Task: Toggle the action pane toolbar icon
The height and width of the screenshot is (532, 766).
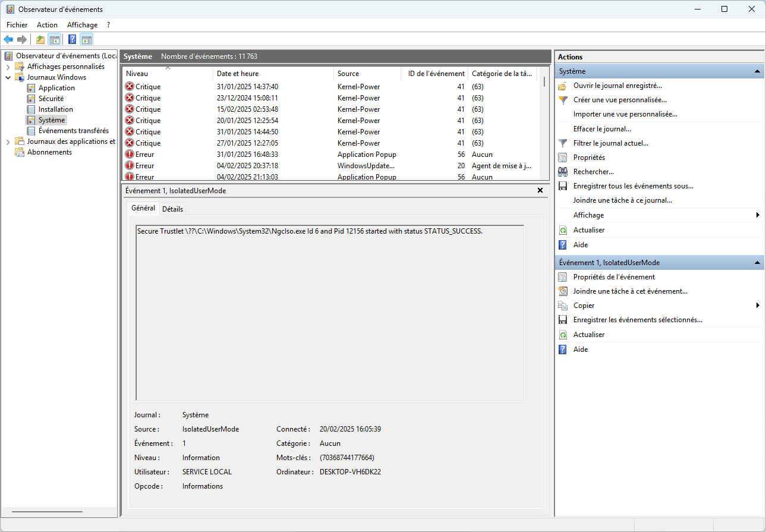Action: (x=87, y=40)
